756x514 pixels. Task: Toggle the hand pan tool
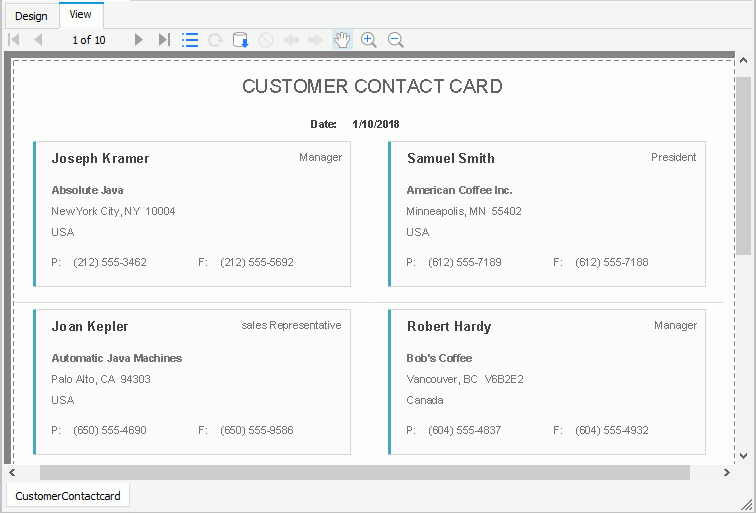click(342, 40)
